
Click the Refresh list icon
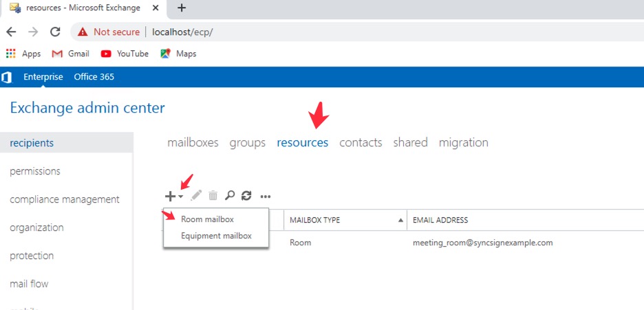pyautogui.click(x=246, y=196)
